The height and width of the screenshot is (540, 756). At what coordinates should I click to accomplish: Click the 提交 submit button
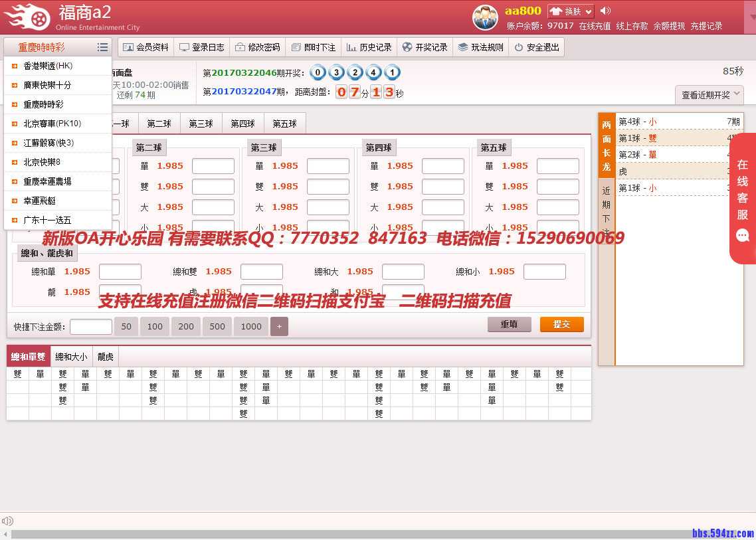pyautogui.click(x=561, y=324)
